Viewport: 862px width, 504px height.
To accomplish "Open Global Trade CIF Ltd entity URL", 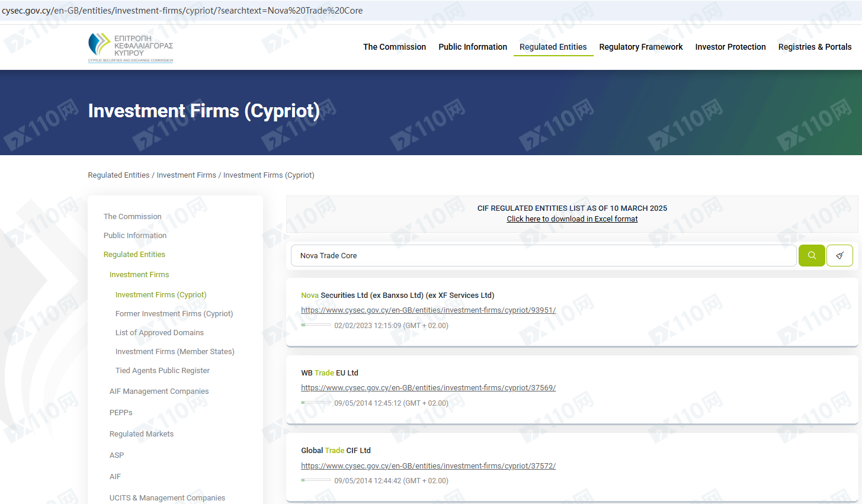I will [428, 466].
